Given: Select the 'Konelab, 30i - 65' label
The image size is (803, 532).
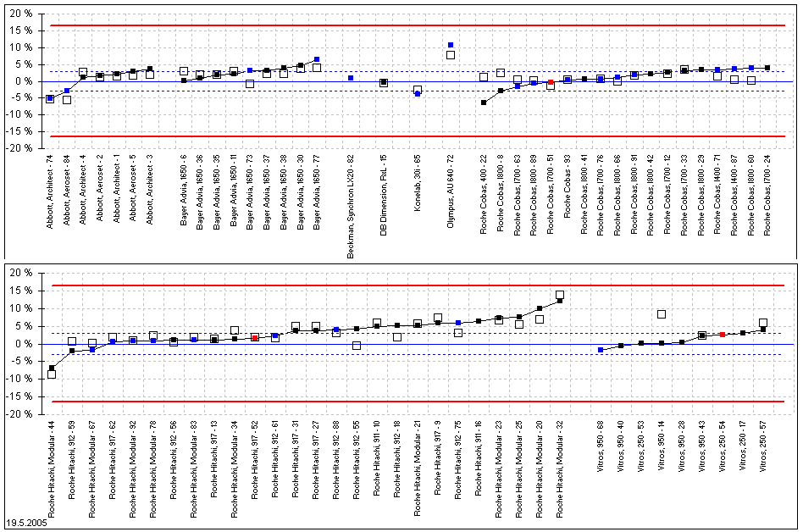Looking at the screenshot, I should [418, 183].
